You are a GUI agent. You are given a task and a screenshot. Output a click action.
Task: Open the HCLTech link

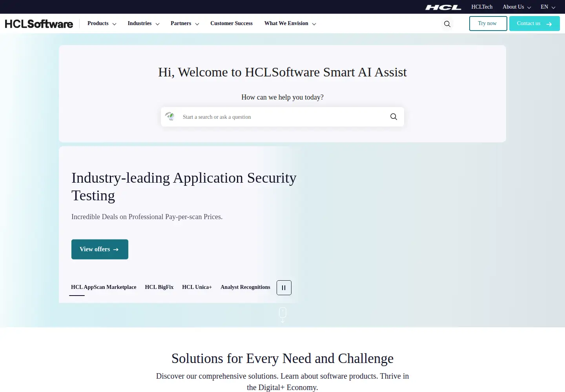pos(482,7)
